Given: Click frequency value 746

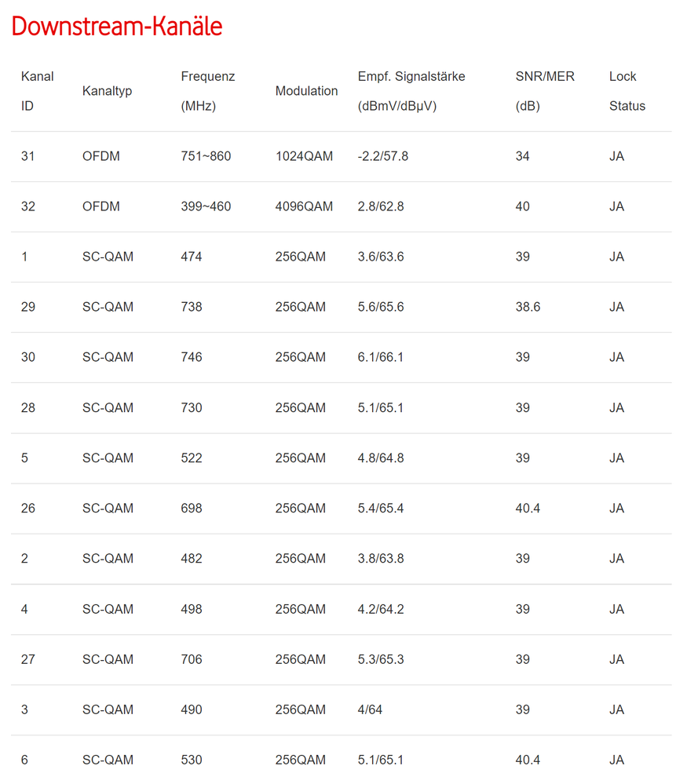Looking at the screenshot, I should coord(192,357).
